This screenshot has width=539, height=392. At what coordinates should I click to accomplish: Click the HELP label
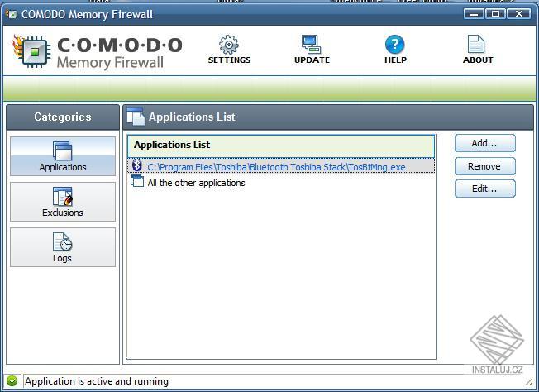(395, 60)
